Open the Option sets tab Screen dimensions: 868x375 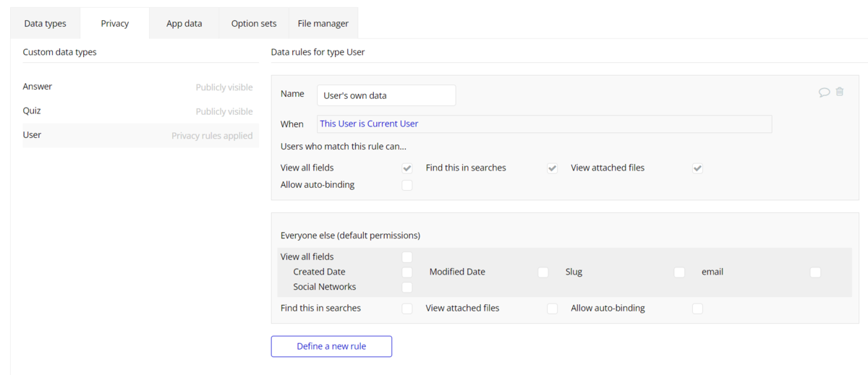(254, 24)
